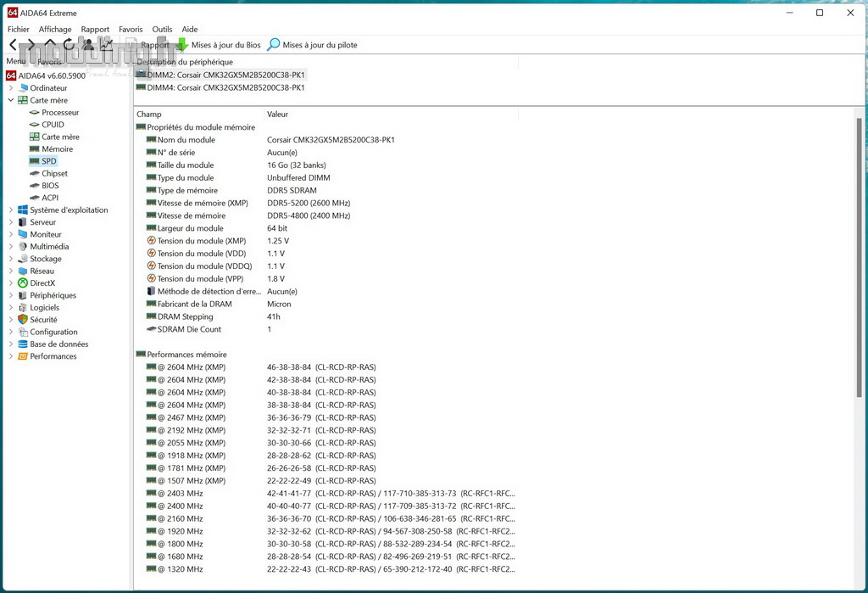Select the Taille du module row
Viewport: 868px width, 593px height.
[x=326, y=165]
